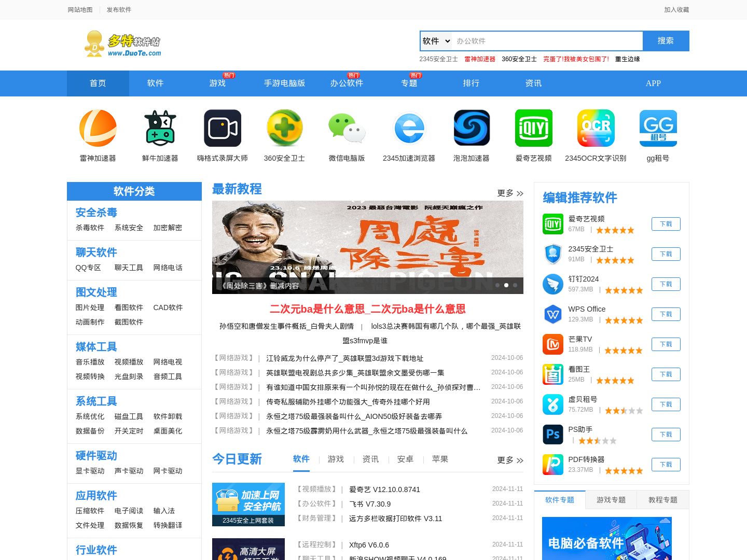Open the 嗨格式录屏大师 camera icon
The image size is (747, 560).
click(x=223, y=128)
